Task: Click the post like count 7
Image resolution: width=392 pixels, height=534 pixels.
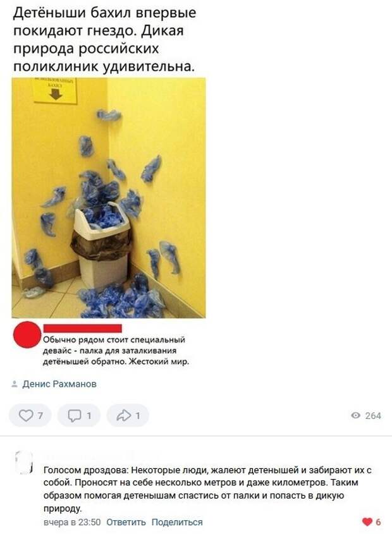Action: (x=40, y=416)
